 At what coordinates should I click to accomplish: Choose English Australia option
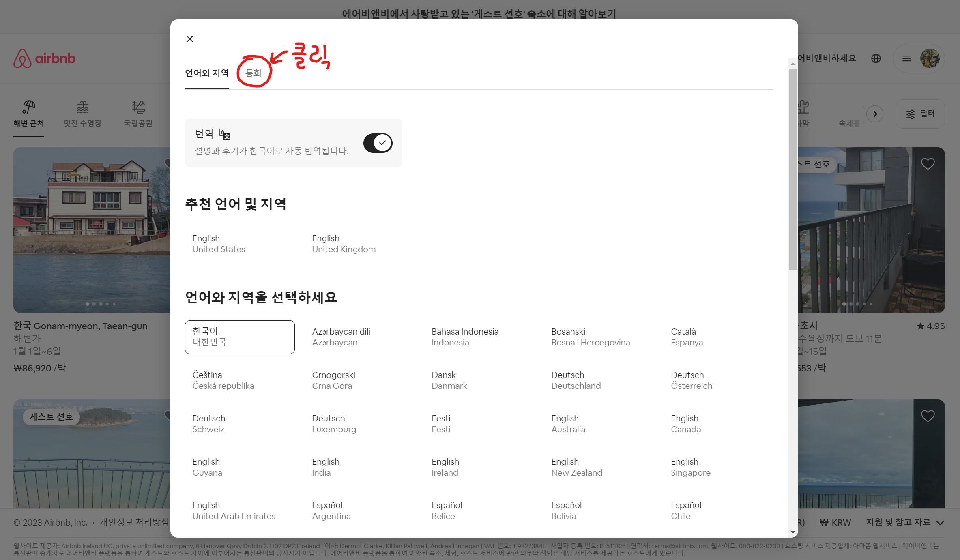tap(599, 424)
